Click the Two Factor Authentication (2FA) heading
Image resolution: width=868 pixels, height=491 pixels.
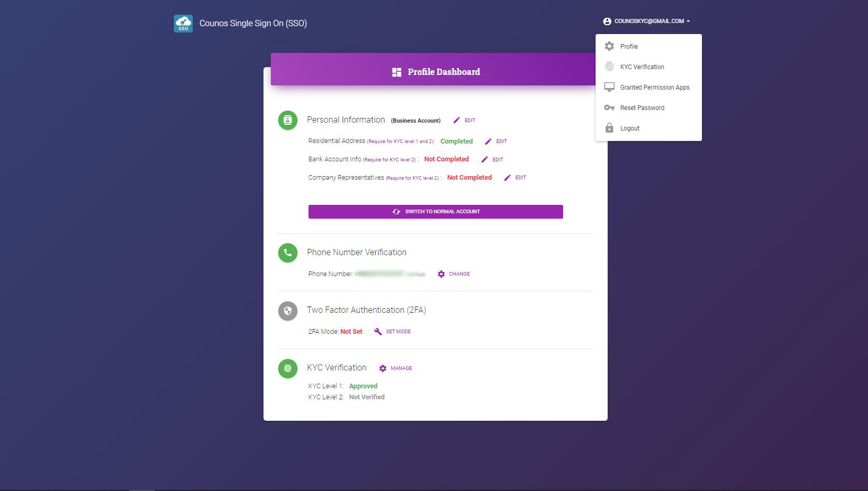(367, 310)
